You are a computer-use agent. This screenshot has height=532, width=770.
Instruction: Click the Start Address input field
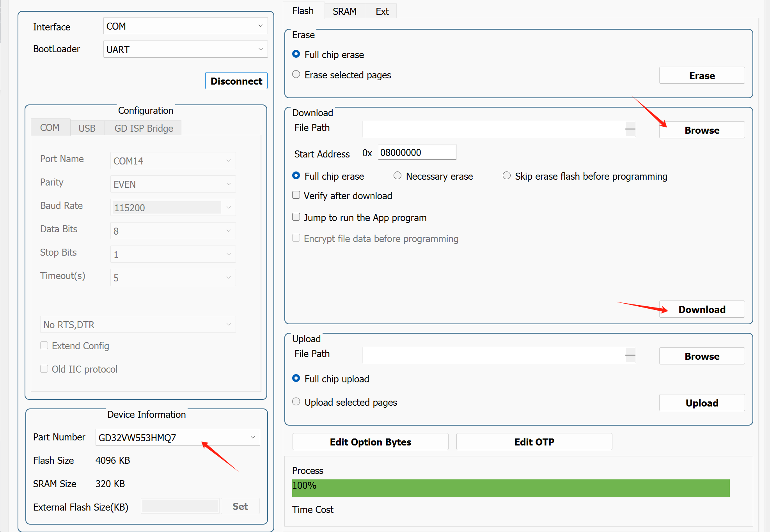tap(417, 152)
